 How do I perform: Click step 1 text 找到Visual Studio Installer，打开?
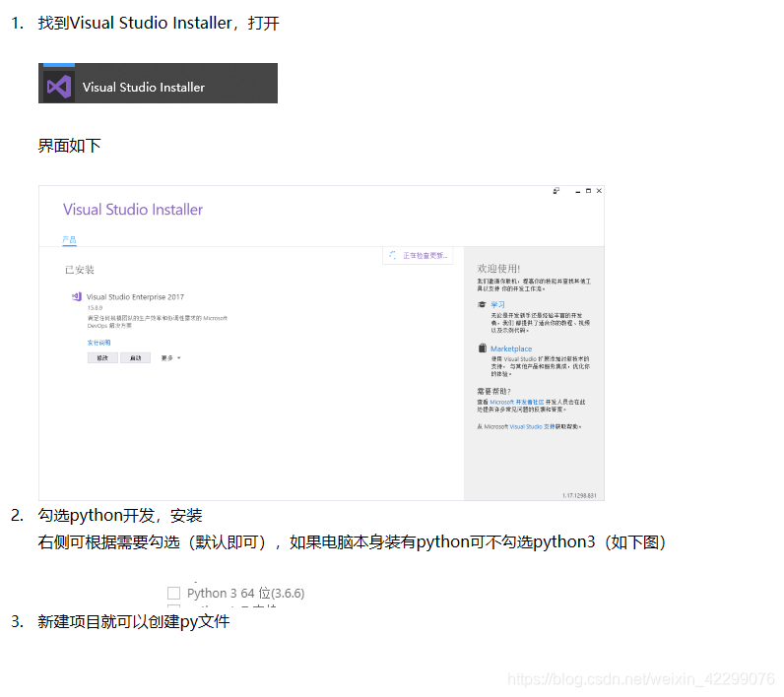coord(159,23)
